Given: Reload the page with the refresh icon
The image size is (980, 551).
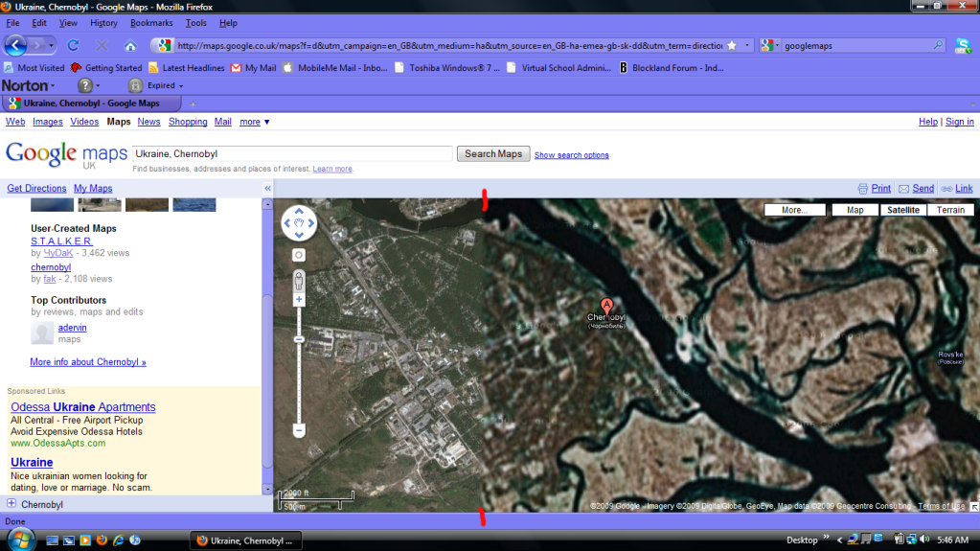Looking at the screenshot, I should point(73,45).
